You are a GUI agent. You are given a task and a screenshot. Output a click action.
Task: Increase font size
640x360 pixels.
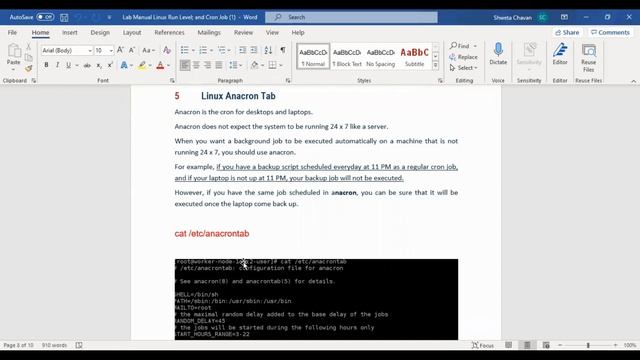[120, 50]
